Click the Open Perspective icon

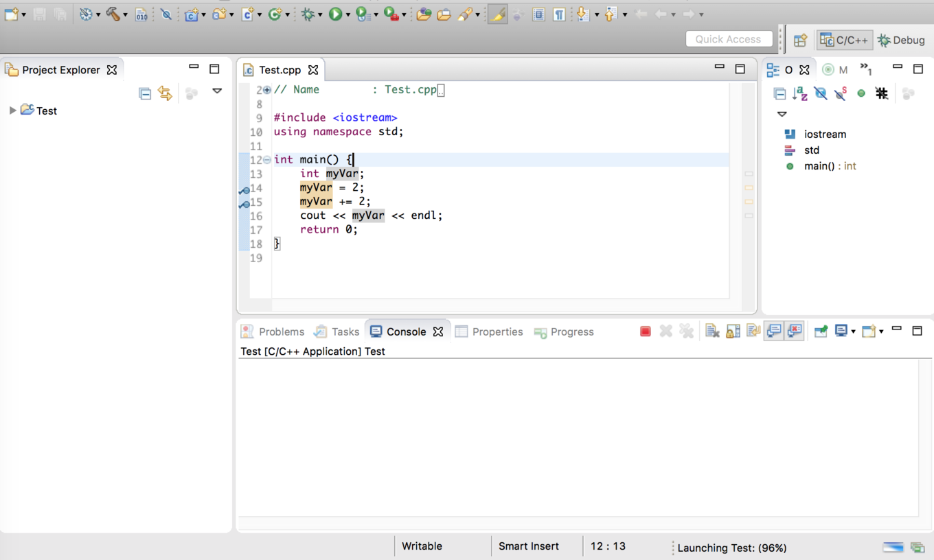tap(800, 40)
